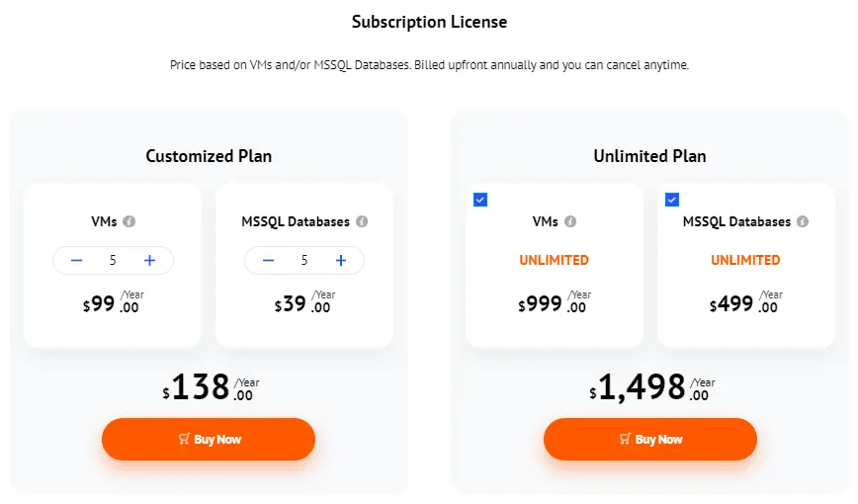The image size is (858, 504).
Task: Uncheck the Unlimited VMs checkbox
Action: coord(480,200)
